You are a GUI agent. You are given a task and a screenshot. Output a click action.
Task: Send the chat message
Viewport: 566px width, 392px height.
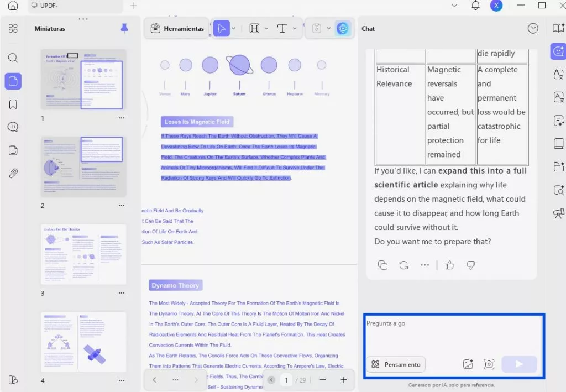[519, 364]
